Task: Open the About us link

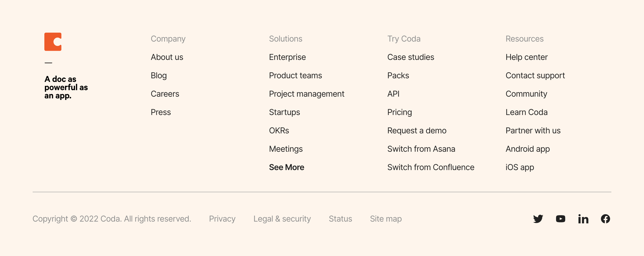Action: point(167,57)
